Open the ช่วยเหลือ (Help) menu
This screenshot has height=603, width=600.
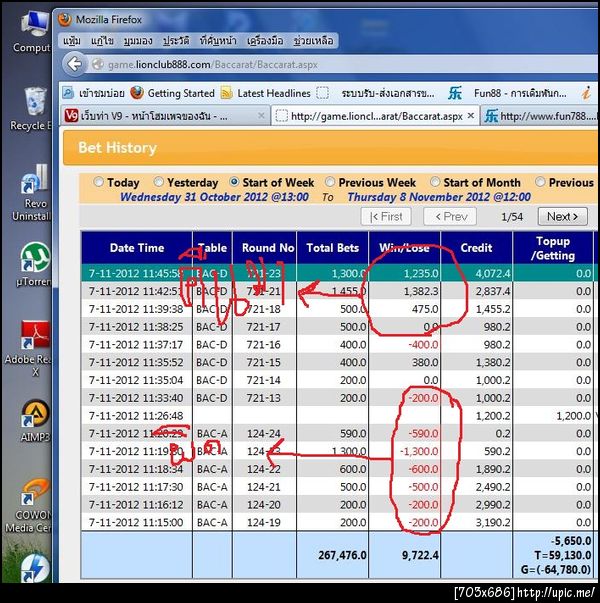[x=313, y=41]
